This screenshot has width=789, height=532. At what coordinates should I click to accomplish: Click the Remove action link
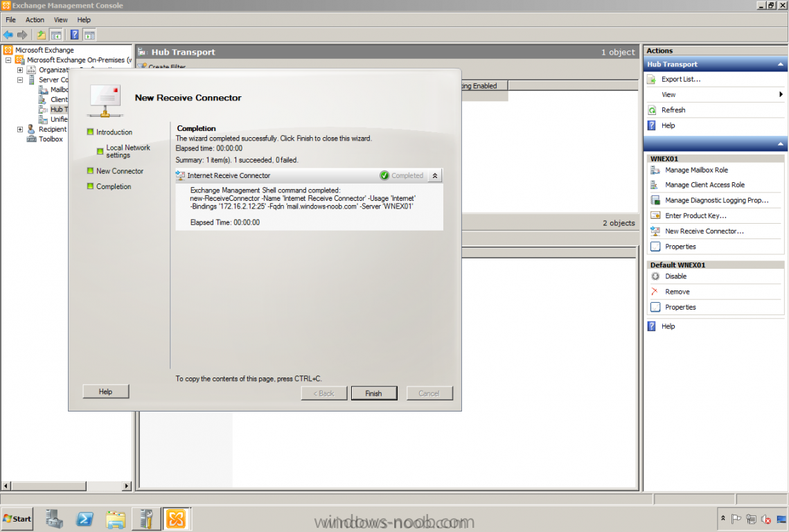(x=677, y=292)
